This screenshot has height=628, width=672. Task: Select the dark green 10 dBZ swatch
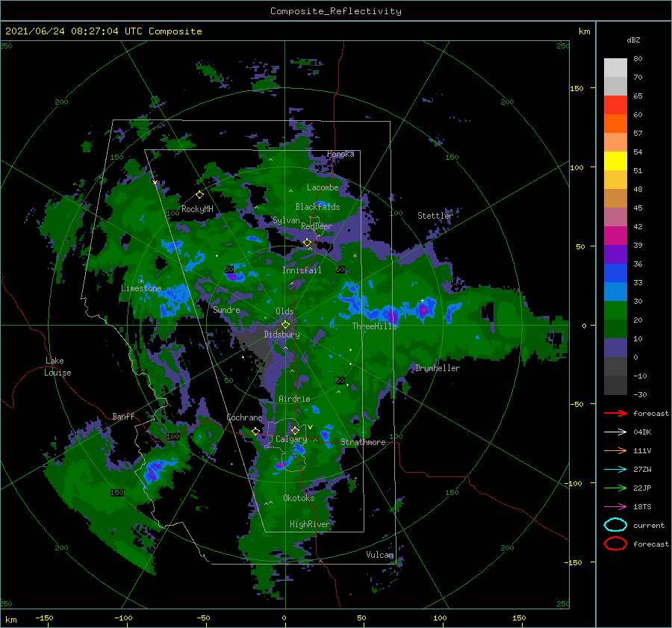615,329
